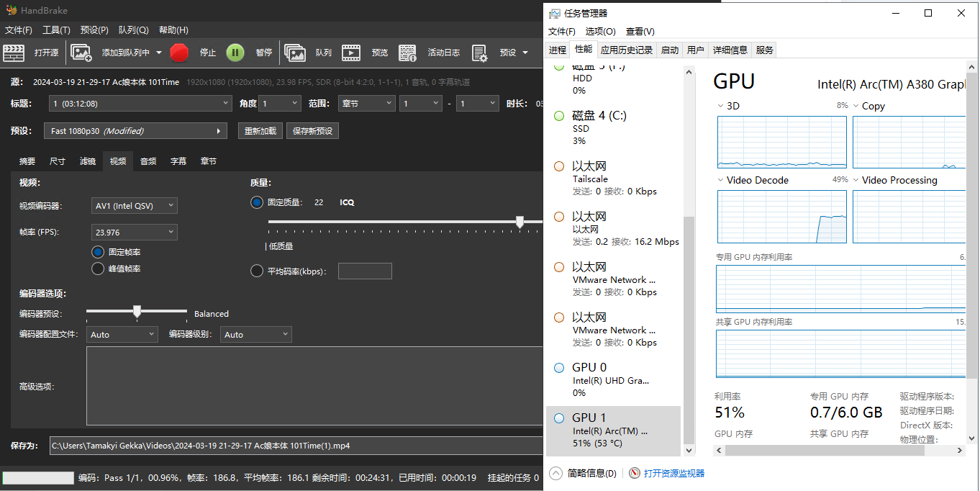Open the HandBrake activity log
The height and width of the screenshot is (491, 980).
[408, 53]
